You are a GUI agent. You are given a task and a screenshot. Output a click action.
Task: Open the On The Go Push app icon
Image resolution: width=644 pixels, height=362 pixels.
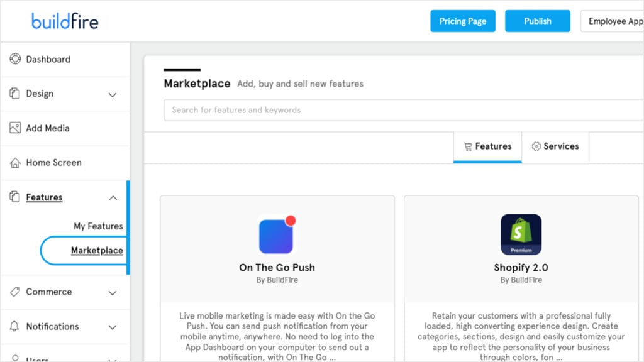coord(277,234)
